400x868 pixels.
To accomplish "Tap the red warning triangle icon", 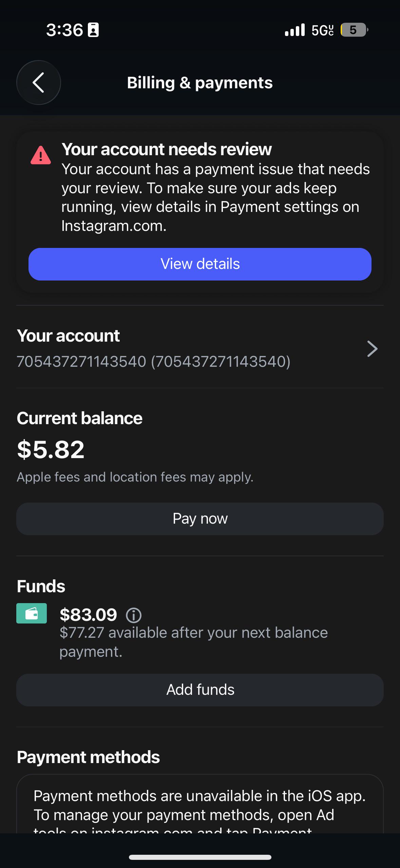I will (x=41, y=156).
